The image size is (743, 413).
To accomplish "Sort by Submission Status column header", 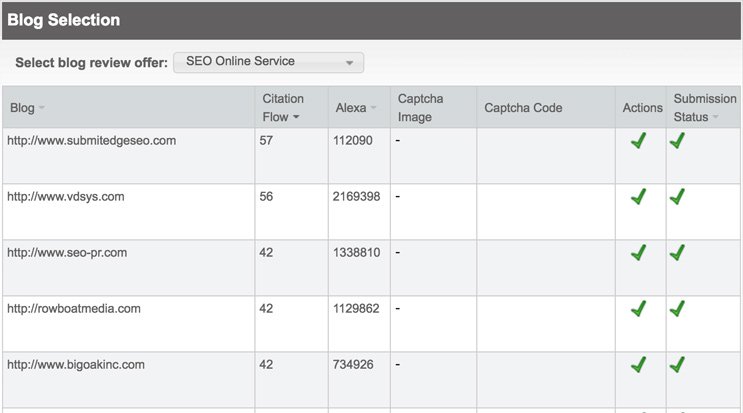I will click(703, 108).
